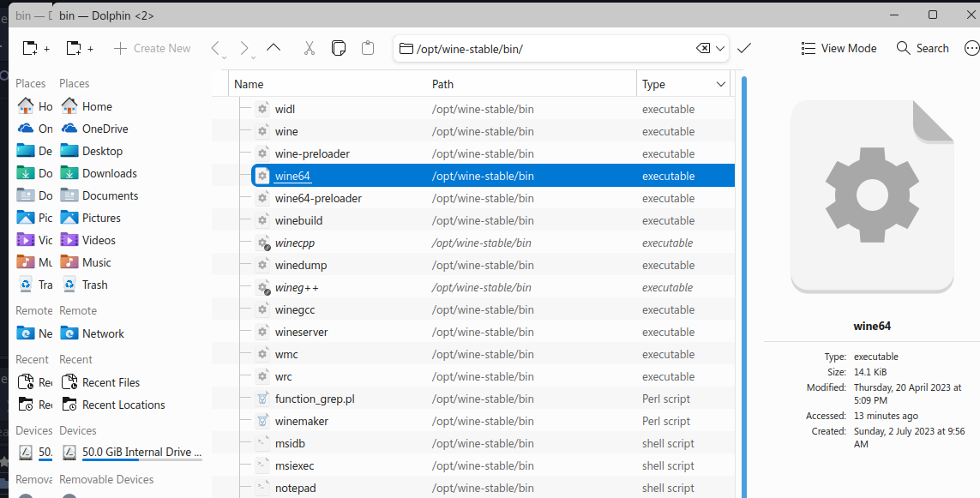This screenshot has width=980, height=498.
Task: Click the msidb shell script icon
Action: [x=262, y=444]
